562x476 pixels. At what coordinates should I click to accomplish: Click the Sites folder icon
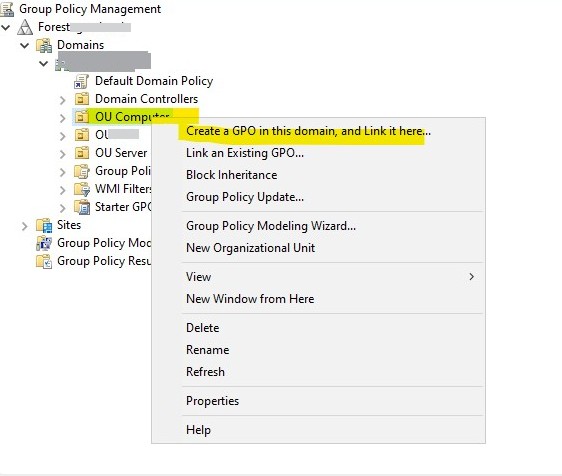[x=44, y=225]
